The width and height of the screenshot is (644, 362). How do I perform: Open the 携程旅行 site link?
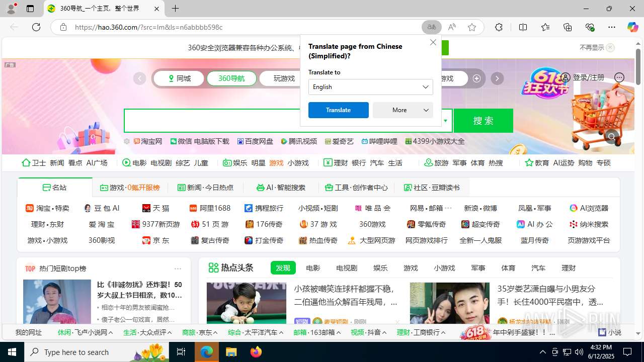point(264,208)
